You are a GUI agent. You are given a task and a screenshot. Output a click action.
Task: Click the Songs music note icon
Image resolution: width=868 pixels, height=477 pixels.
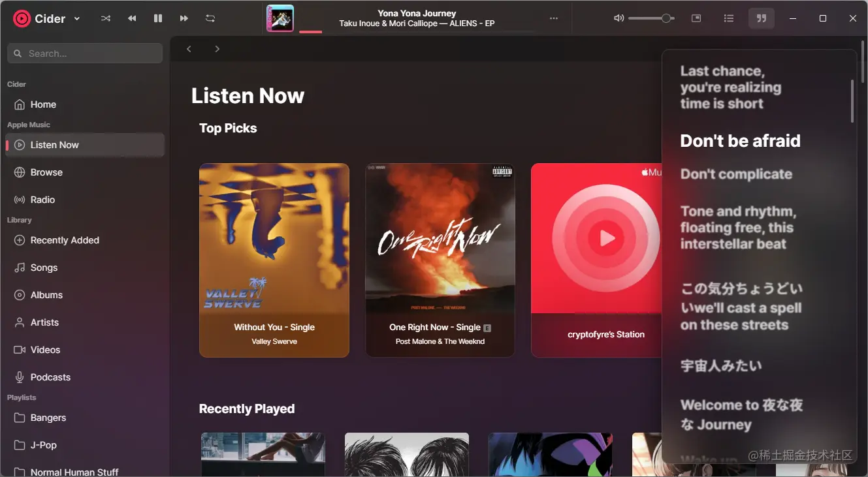coord(20,268)
